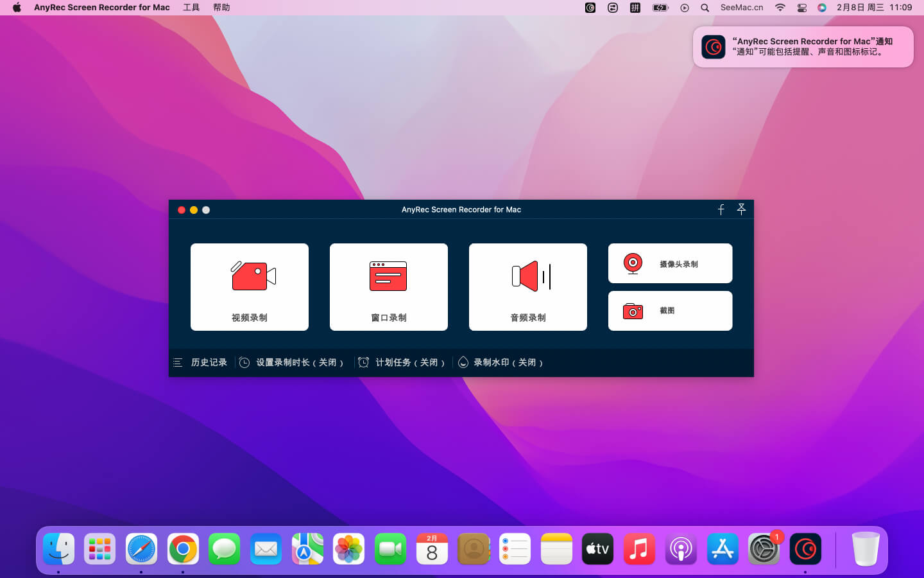Image resolution: width=924 pixels, height=578 pixels.
Task: Open the Apple menu
Action: (x=17, y=8)
